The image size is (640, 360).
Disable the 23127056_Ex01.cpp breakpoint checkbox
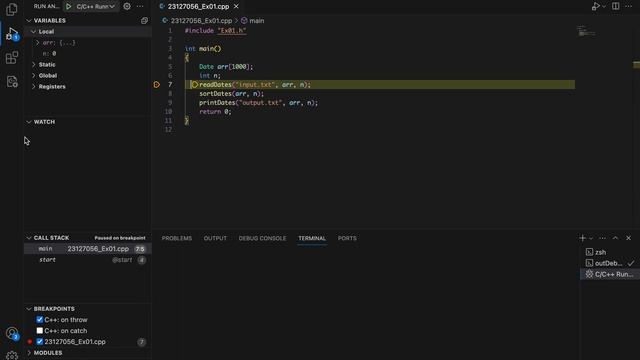click(40, 342)
